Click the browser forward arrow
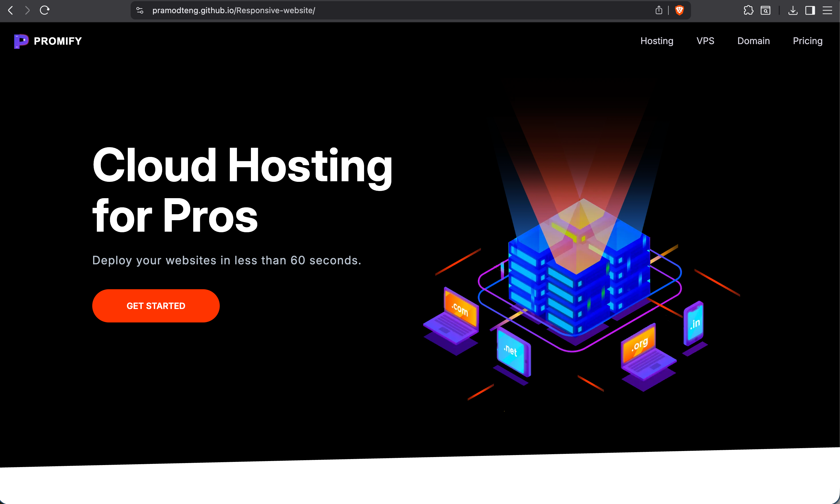840x504 pixels. click(x=28, y=10)
